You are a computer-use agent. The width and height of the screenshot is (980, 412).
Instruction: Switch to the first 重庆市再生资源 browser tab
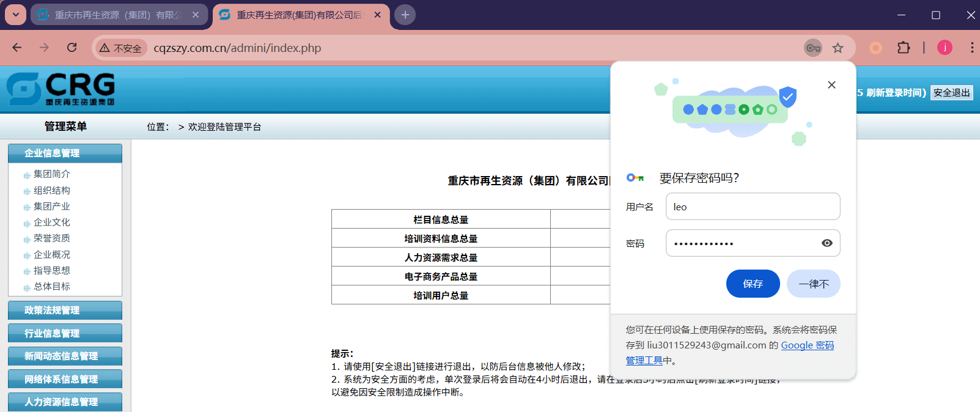(117, 15)
